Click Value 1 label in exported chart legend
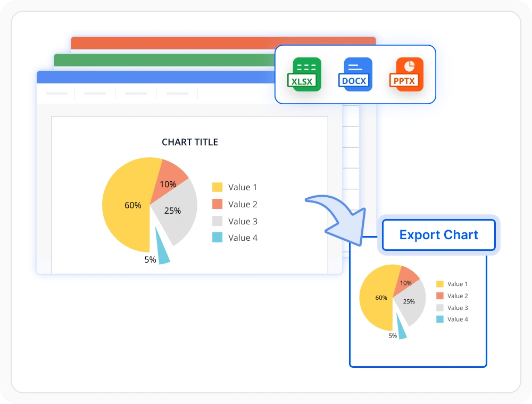Image resolution: width=532 pixels, height=404 pixels. (458, 284)
